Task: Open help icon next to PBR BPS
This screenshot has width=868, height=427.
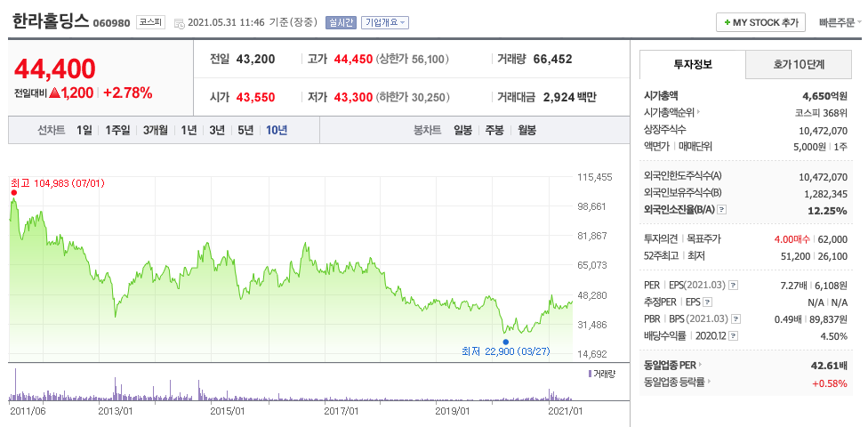Action: coord(734,319)
